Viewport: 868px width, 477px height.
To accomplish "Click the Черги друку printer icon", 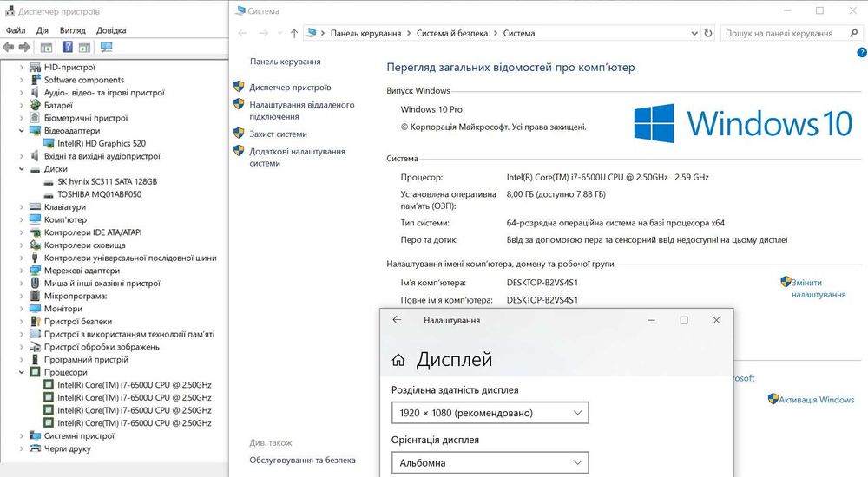I will click(x=35, y=448).
